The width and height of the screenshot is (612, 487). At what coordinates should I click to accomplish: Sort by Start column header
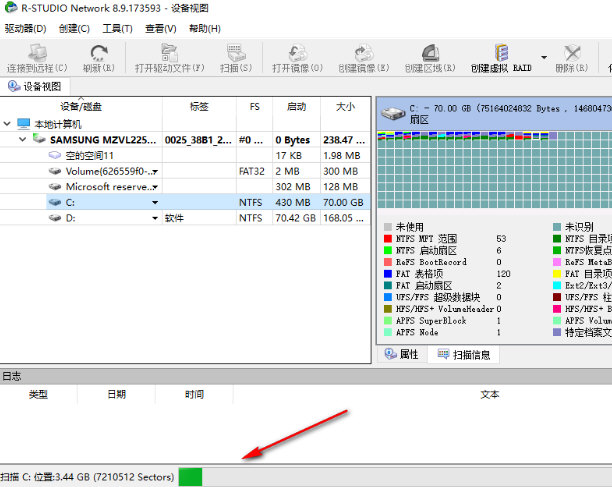click(x=297, y=107)
